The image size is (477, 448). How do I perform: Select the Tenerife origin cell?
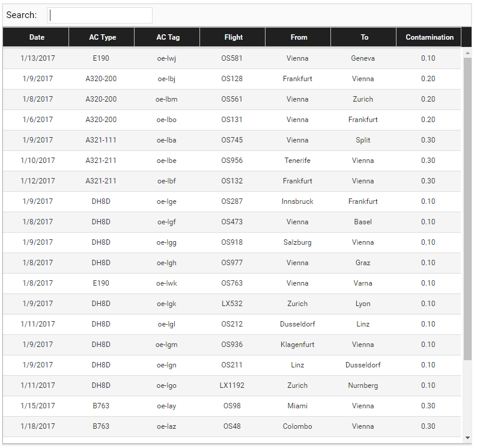pyautogui.click(x=297, y=161)
